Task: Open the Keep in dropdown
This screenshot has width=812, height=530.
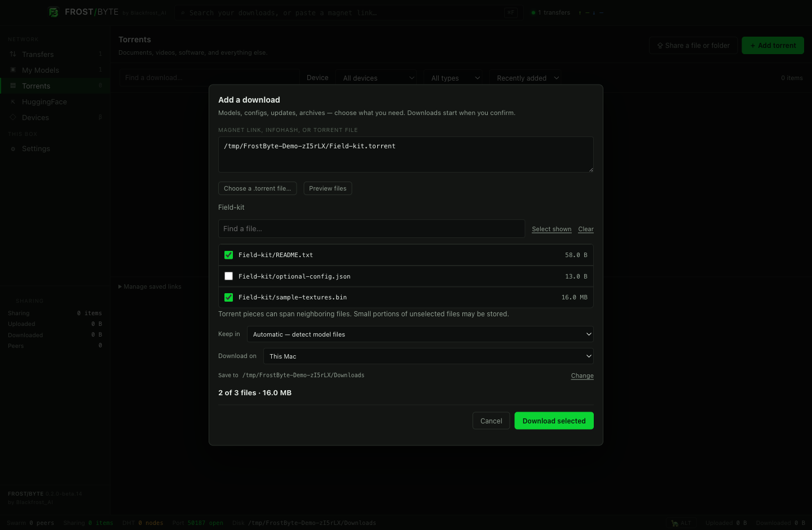Action: (420, 334)
